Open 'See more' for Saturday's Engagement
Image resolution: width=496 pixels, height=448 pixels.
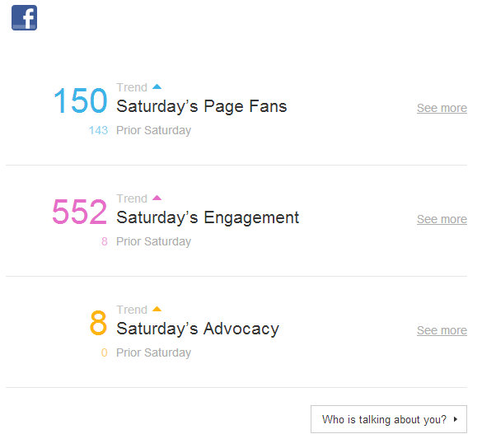442,219
